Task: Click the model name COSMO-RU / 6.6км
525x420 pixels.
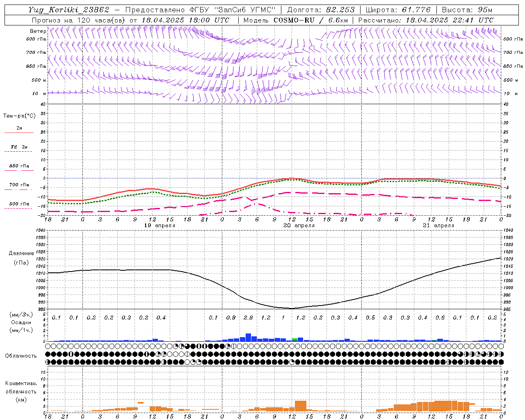Action: tap(311, 20)
